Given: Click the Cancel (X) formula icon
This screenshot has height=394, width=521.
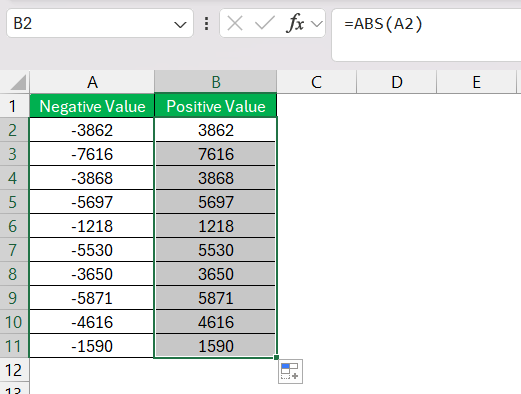Looking at the screenshot, I should [235, 24].
